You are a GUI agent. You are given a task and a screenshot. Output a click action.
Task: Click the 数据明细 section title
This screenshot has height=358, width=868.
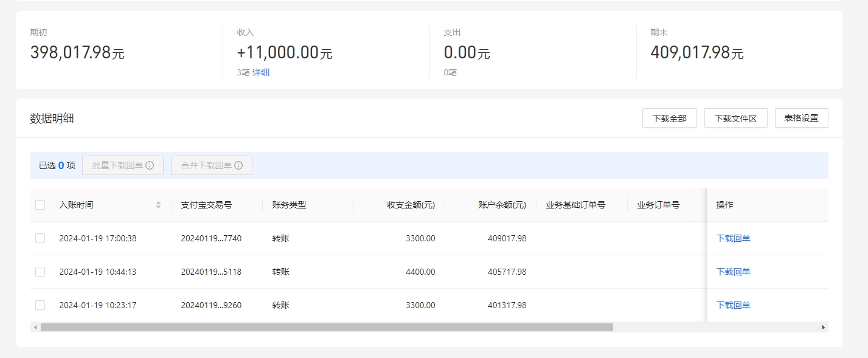52,119
